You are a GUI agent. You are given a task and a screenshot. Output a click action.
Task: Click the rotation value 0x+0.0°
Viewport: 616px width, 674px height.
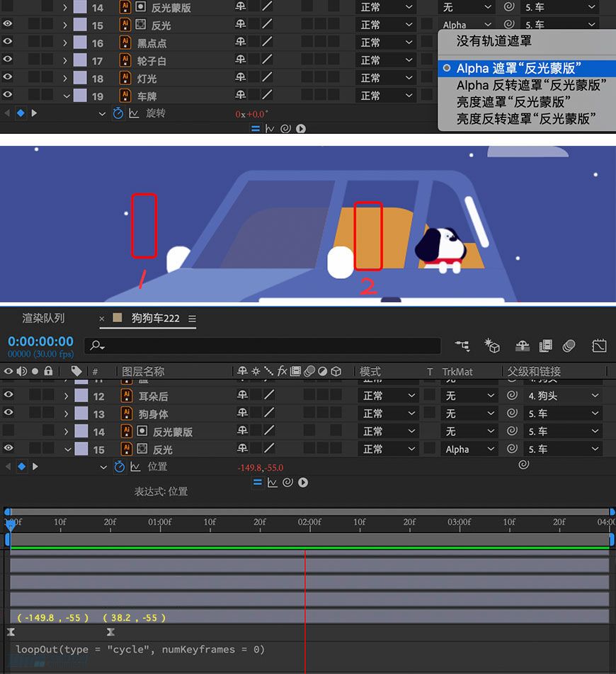coord(251,115)
